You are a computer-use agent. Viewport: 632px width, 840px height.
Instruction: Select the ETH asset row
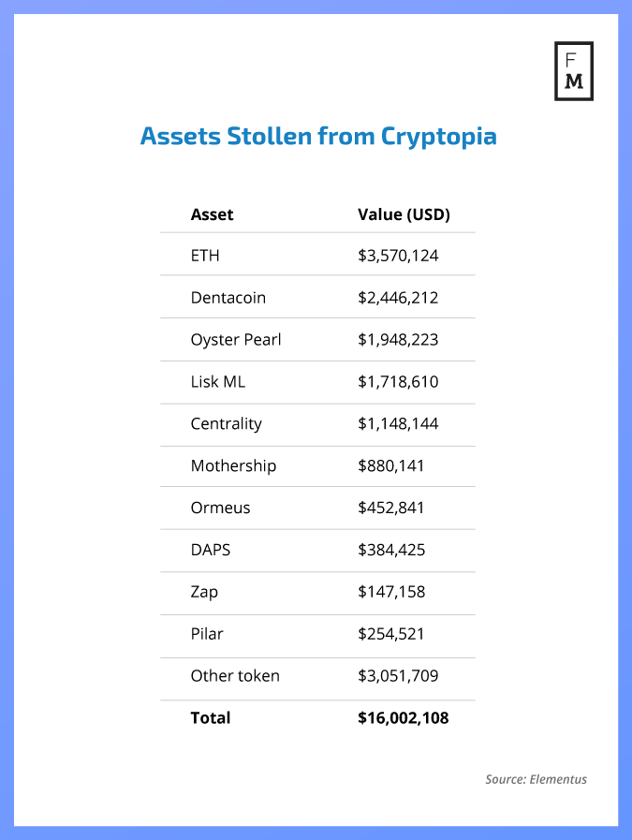point(205,255)
